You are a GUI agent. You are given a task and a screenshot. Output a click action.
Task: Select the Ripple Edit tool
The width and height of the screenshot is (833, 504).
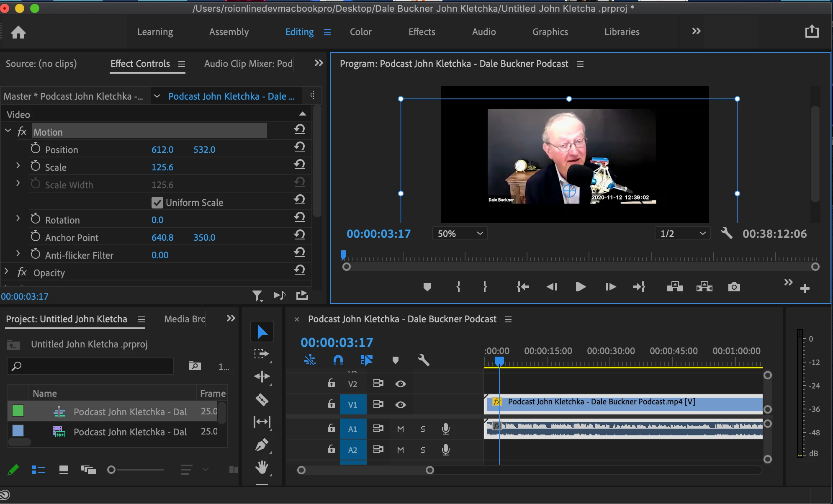pyautogui.click(x=262, y=376)
